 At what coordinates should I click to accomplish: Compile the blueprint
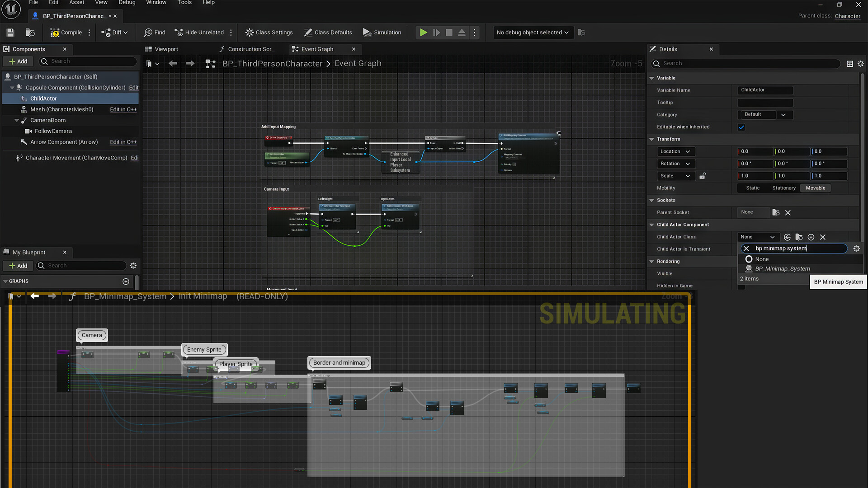pos(67,32)
